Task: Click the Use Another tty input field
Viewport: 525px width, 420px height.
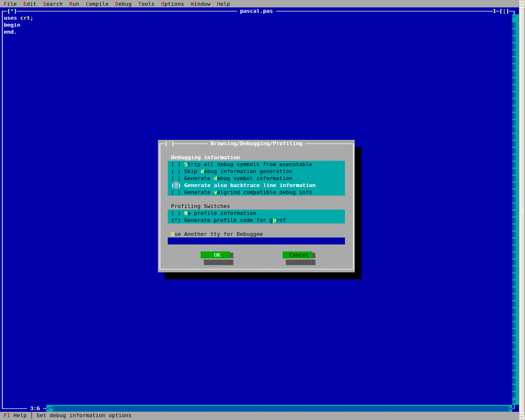Action: tap(256, 241)
